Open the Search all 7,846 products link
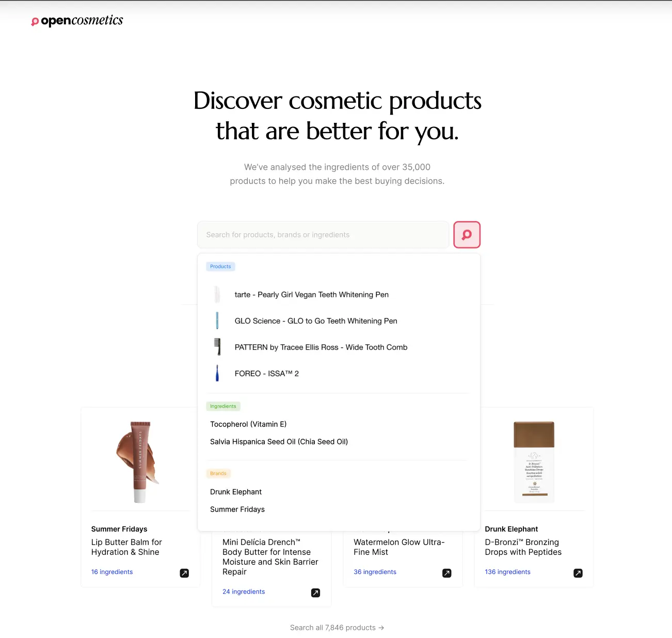Image resolution: width=672 pixels, height=638 pixels. 337,628
